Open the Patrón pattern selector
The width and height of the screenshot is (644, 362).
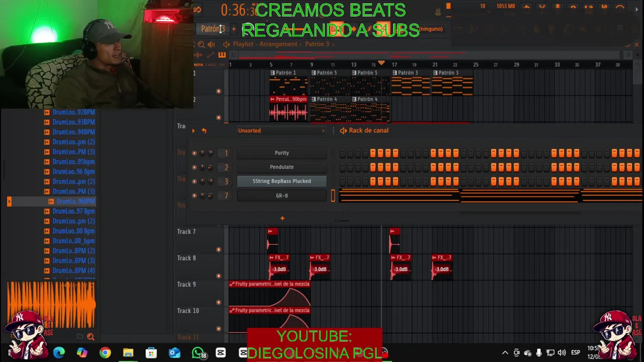(213, 29)
